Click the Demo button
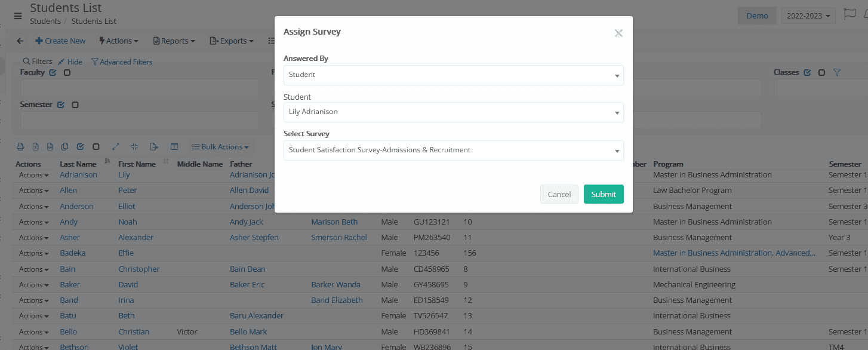Screen dimensions: 868x350 (757, 16)
